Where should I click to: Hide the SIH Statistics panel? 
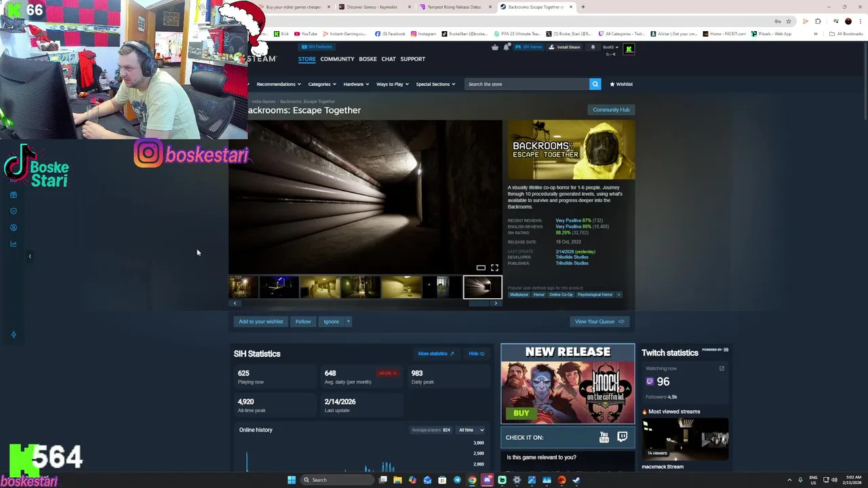coord(477,354)
